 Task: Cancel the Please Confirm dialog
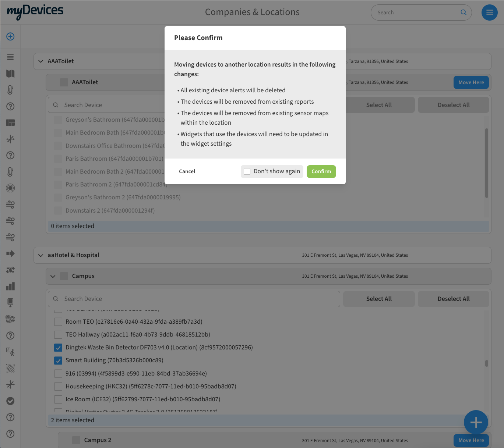pos(187,171)
